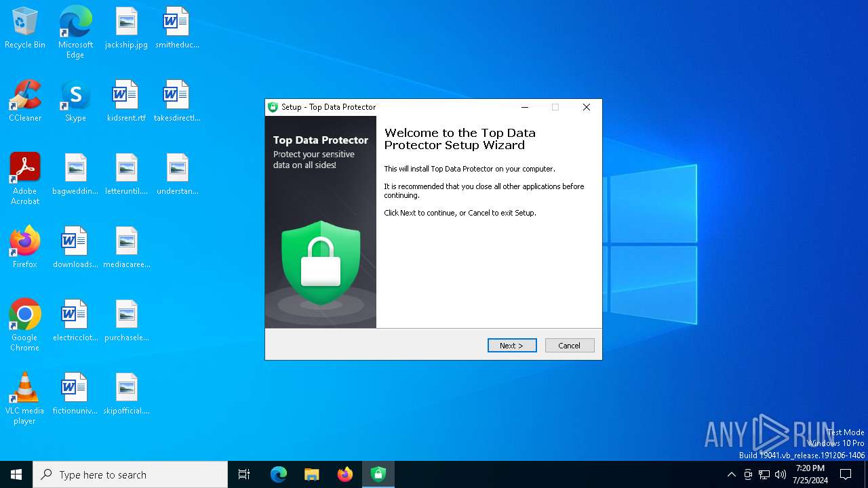
Task: Click the sentence starting "It is recommended that you close"
Action: coord(484,191)
